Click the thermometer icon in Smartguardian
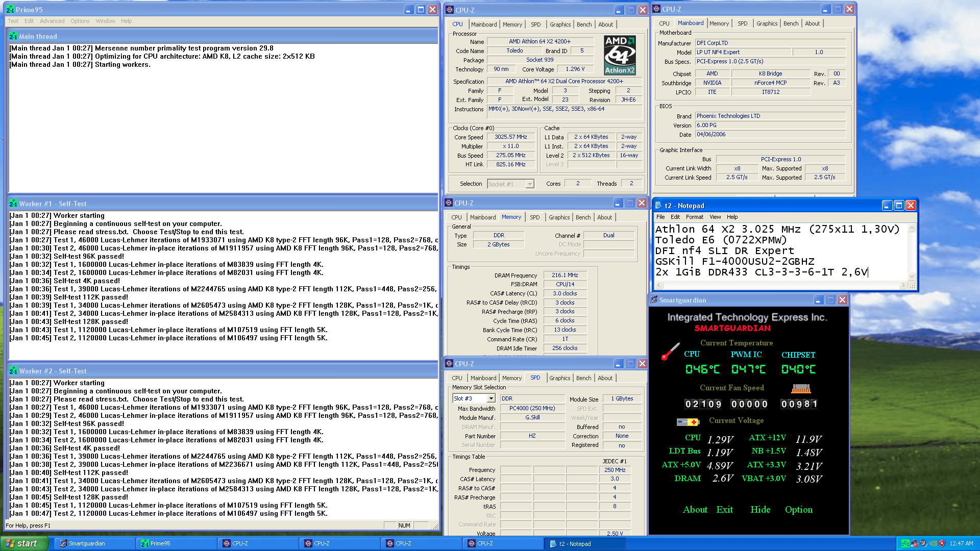The image size is (980, 551). [x=671, y=351]
